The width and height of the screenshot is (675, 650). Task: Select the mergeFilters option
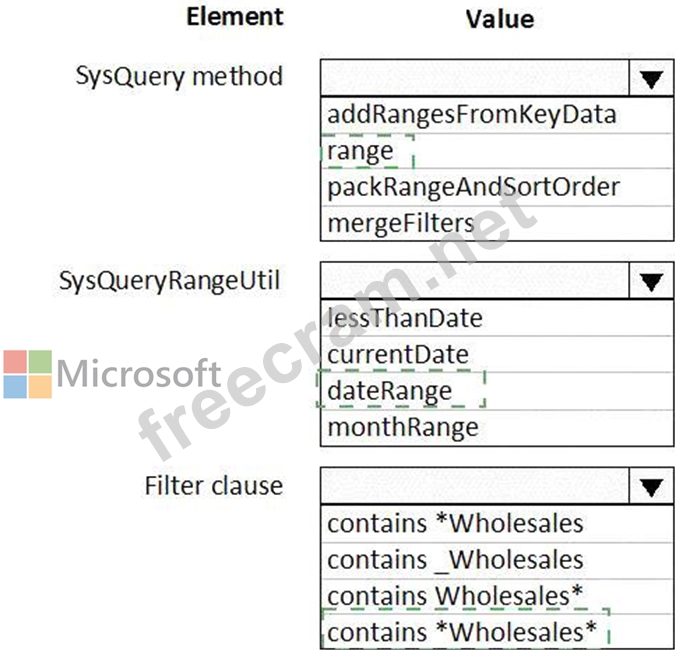click(x=400, y=223)
